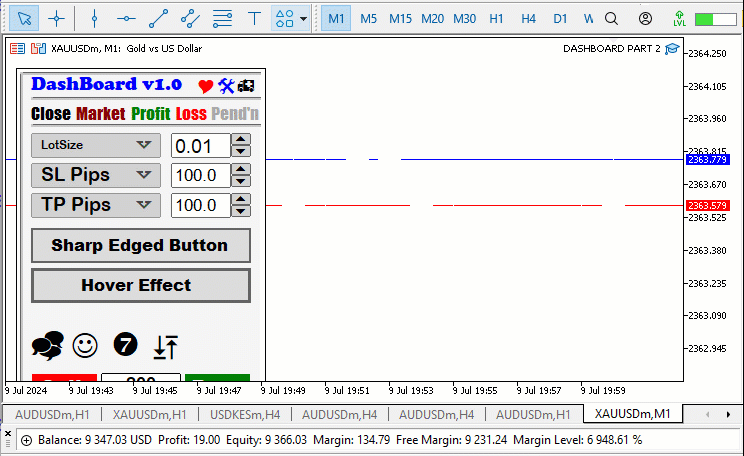Click the 0.01 lot size field
The width and height of the screenshot is (744, 456).
pyautogui.click(x=201, y=146)
